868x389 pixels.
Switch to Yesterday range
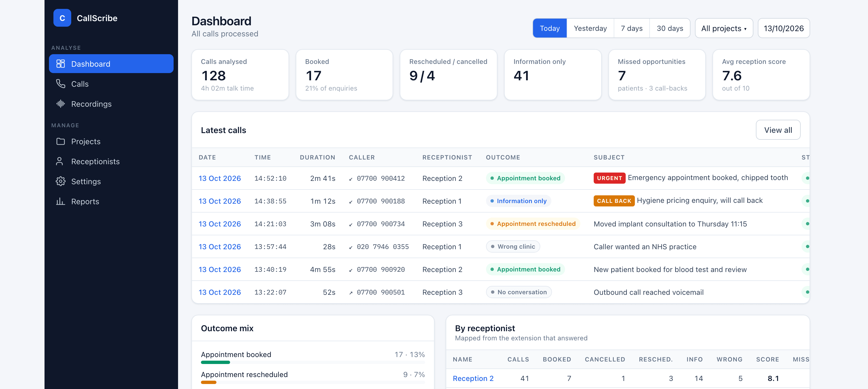590,28
